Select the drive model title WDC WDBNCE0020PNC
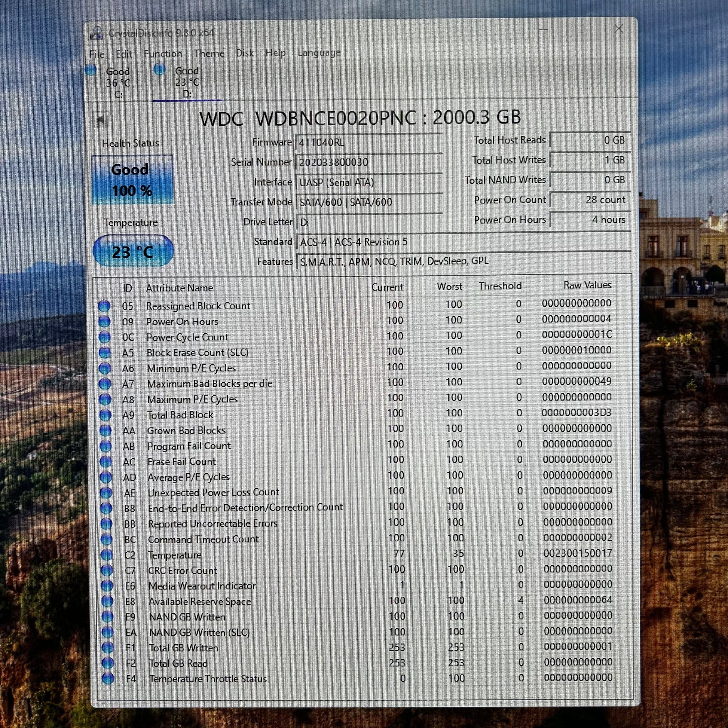Viewport: 728px width, 728px height. coord(308,119)
